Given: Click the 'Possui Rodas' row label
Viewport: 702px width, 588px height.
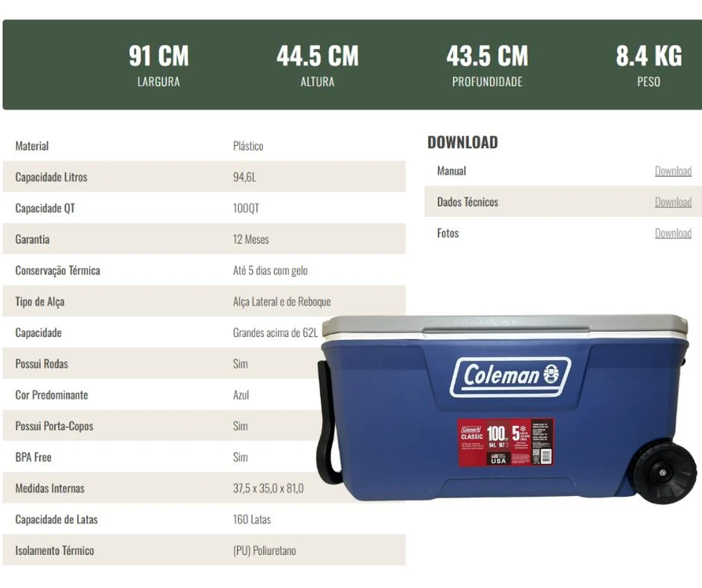Looking at the screenshot, I should point(41,363).
